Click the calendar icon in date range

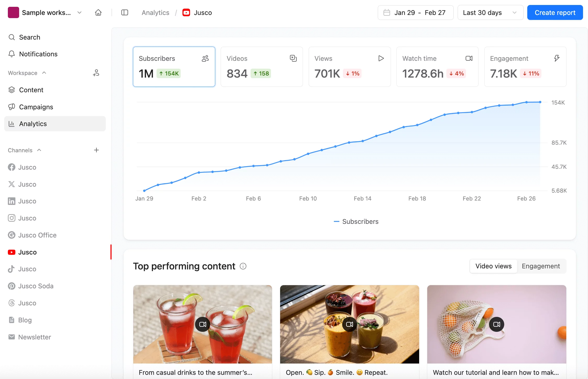(x=387, y=13)
